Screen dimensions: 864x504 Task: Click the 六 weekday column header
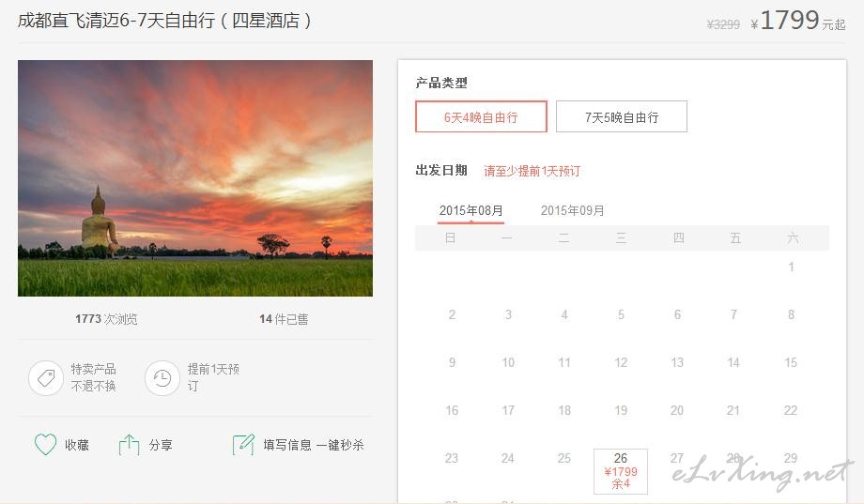click(793, 238)
